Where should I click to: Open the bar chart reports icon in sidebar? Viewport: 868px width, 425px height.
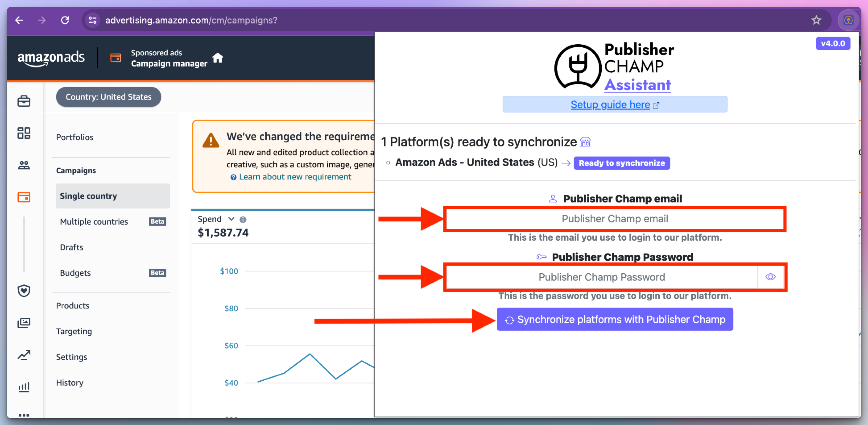tap(24, 387)
